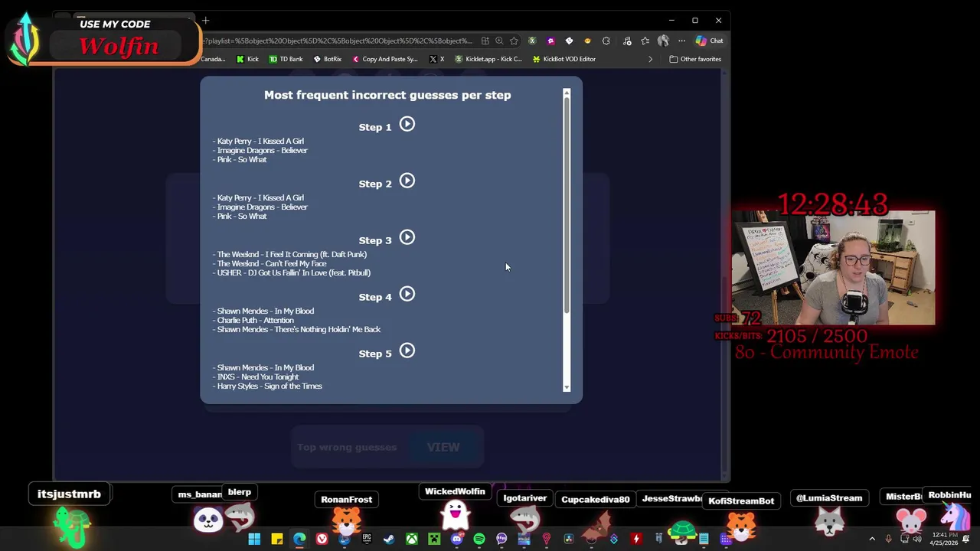
Task: Open Copy And Paste Sy... bookmark
Action: (x=385, y=59)
